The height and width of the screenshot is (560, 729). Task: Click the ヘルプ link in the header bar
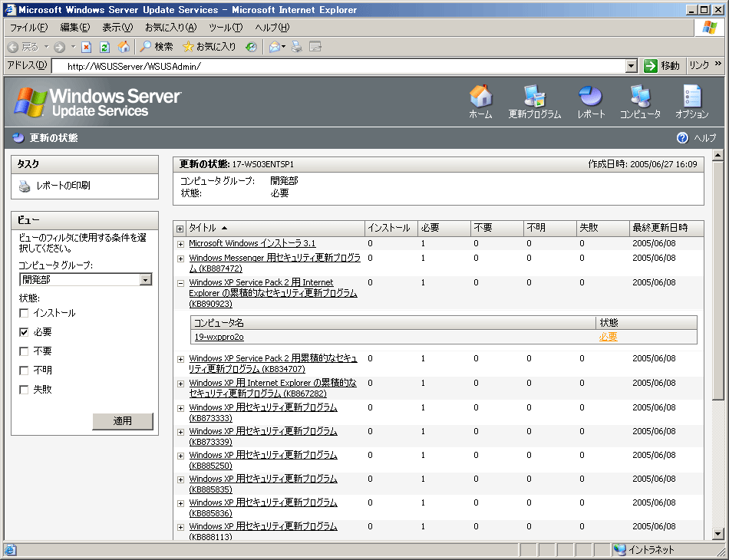coord(704,138)
